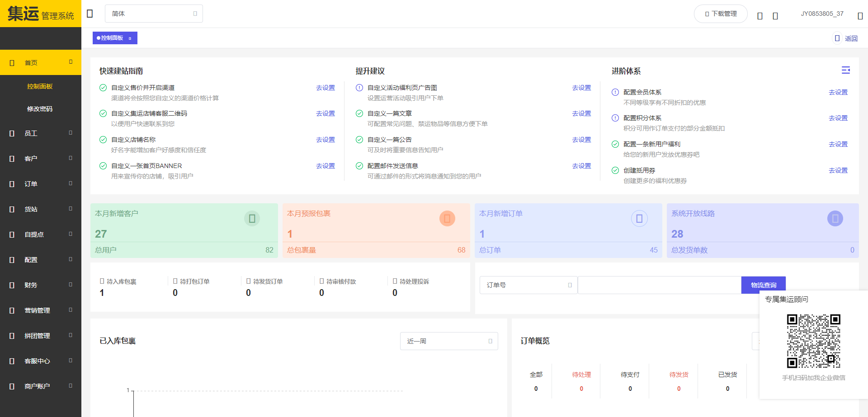The height and width of the screenshot is (417, 868).
Task: Expand the 营销管理 sidebar menu
Action: coord(41,310)
